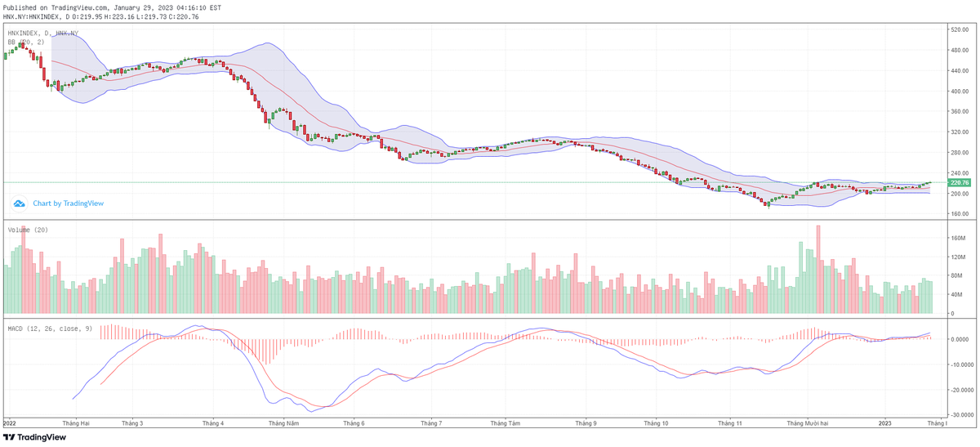Click the 'Tháng Mười hai' time axis marker
The image size is (980, 447).
[x=808, y=423]
